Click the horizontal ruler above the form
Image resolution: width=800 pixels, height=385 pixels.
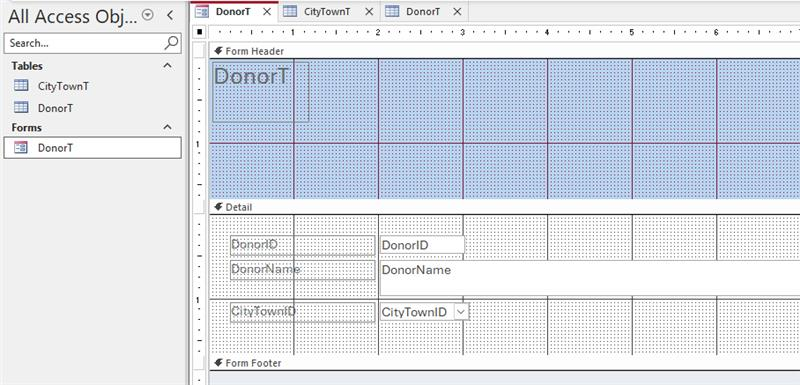[504, 33]
